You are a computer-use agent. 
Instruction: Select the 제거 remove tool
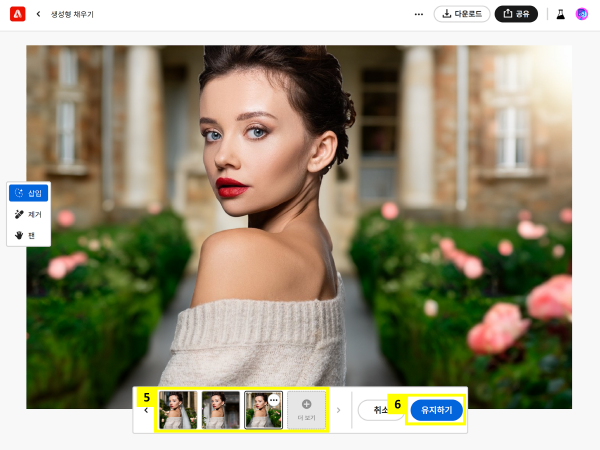pos(29,214)
